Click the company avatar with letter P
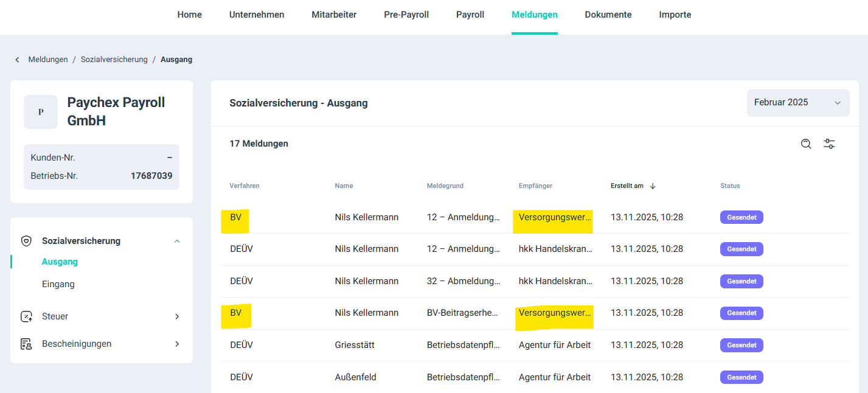Viewport: 868px width, 393px height. pos(41,112)
